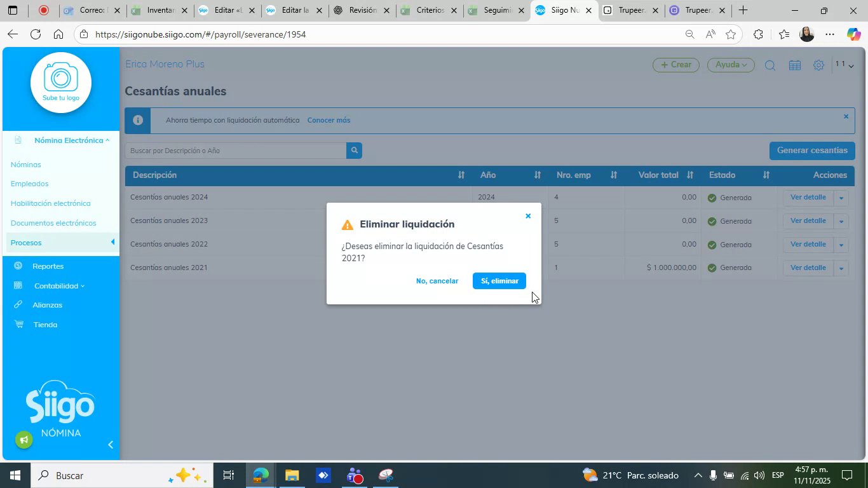Expand actions arrow for Cesantías anuales 2021
Image resolution: width=868 pixels, height=488 pixels.
click(841, 268)
